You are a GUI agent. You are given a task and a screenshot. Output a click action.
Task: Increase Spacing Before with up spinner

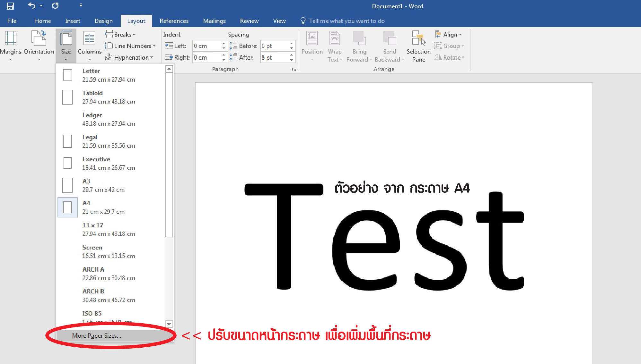tap(292, 43)
